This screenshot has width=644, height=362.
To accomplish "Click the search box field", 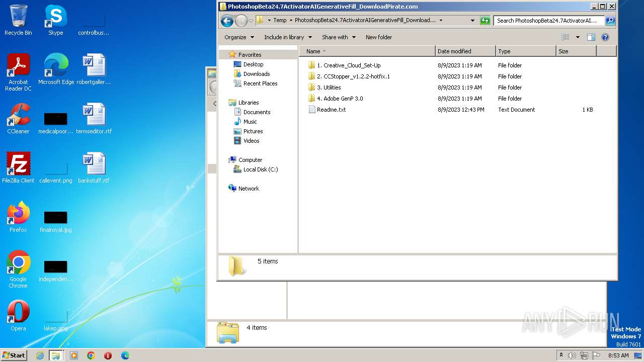I will tap(549, 21).
